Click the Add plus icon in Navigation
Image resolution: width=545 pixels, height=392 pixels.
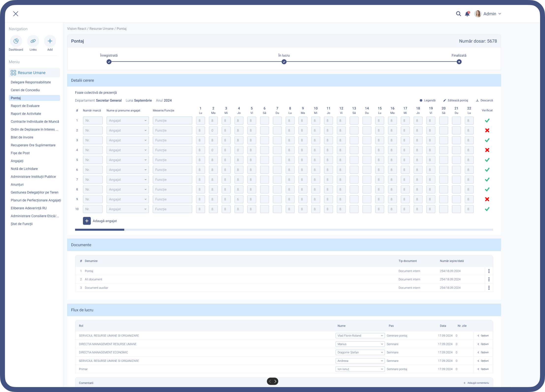(x=50, y=41)
